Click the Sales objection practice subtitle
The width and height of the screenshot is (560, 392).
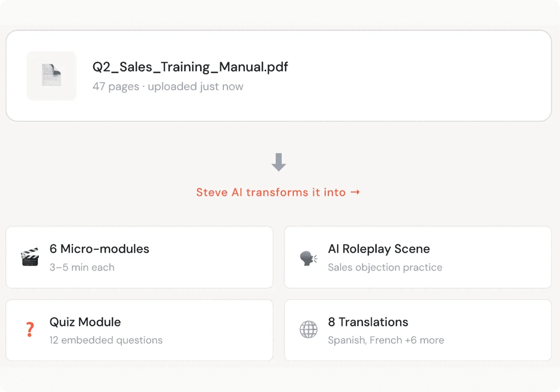[385, 267]
